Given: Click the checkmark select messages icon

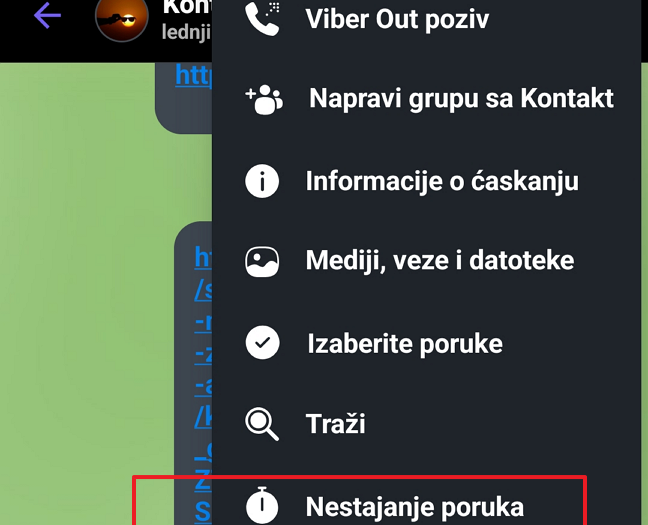Looking at the screenshot, I should point(262,343).
